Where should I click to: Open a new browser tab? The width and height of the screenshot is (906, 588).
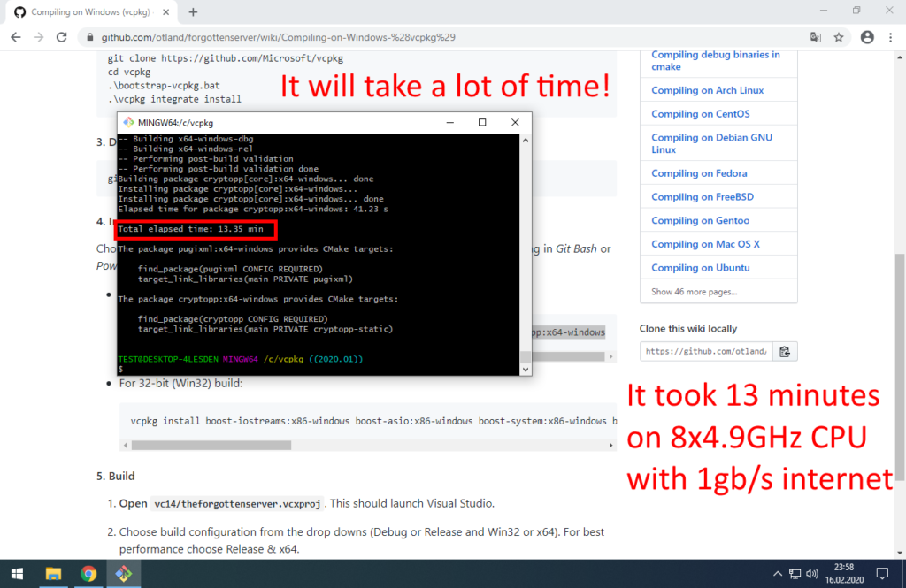coord(193,12)
